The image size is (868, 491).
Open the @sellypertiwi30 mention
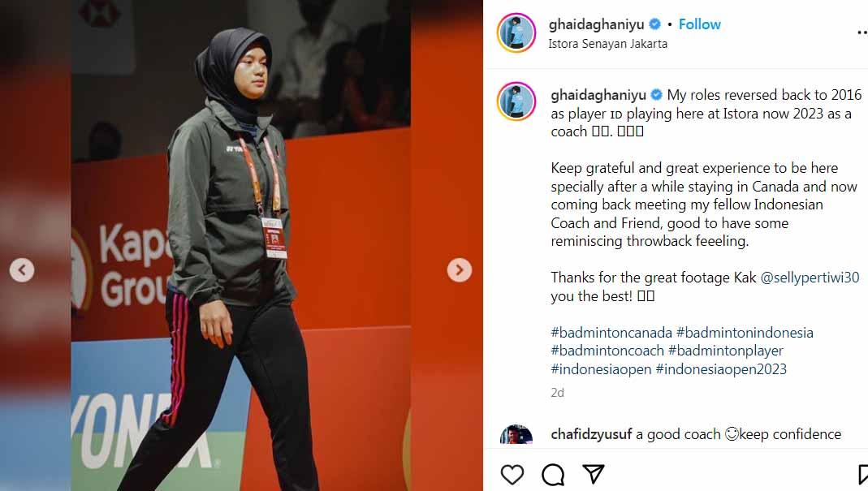click(x=810, y=278)
